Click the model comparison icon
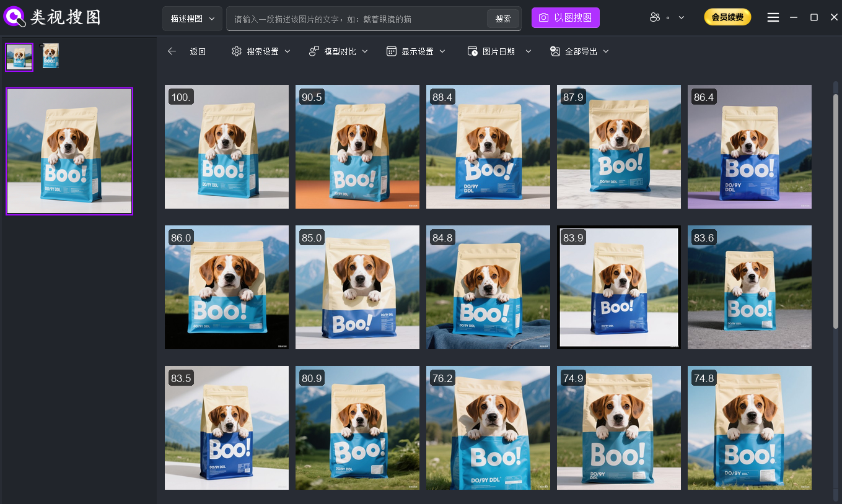 (314, 51)
